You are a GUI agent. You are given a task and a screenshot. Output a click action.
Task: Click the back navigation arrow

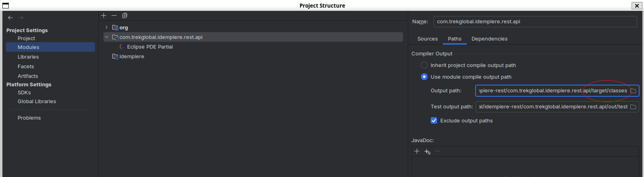(x=10, y=18)
